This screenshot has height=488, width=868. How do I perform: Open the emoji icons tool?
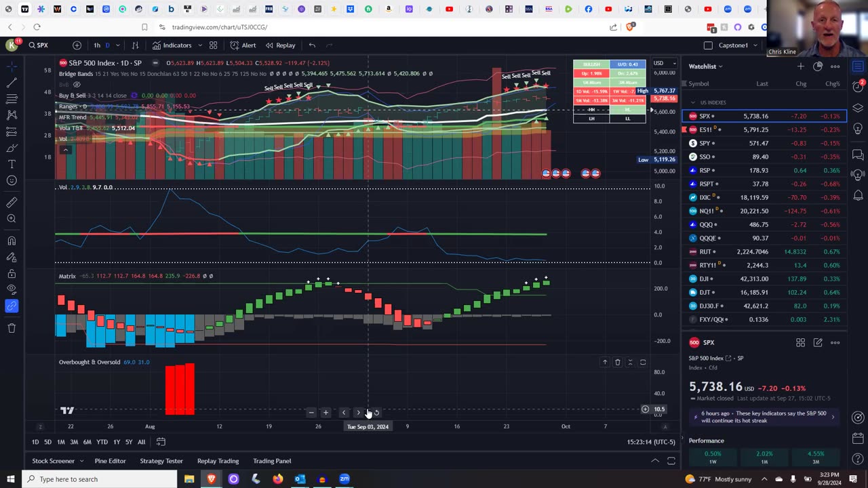click(x=12, y=180)
